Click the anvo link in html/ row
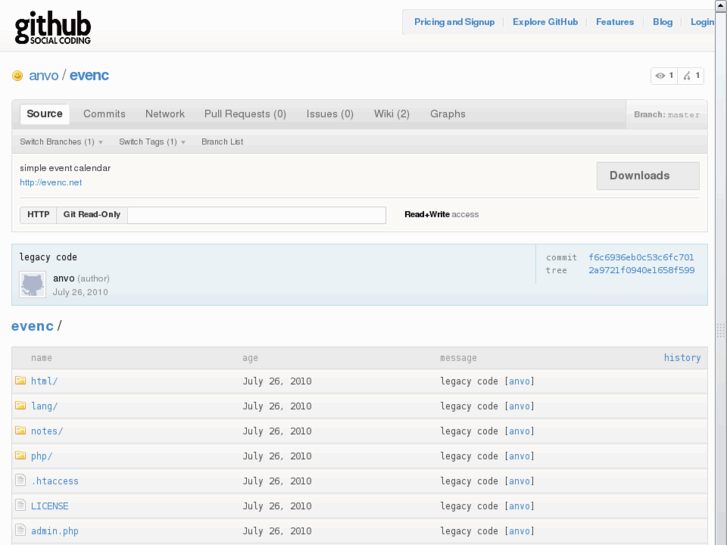The width and height of the screenshot is (727, 545). [x=519, y=381]
